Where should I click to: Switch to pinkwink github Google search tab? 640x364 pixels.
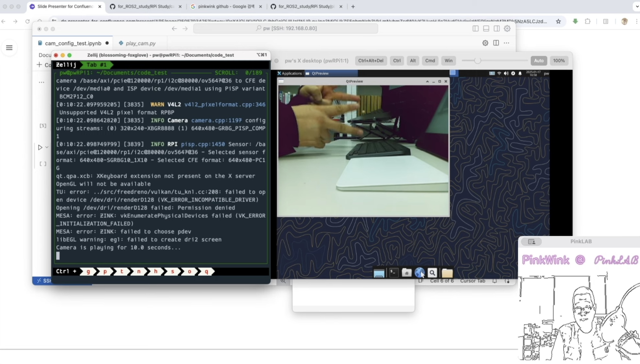[226, 6]
